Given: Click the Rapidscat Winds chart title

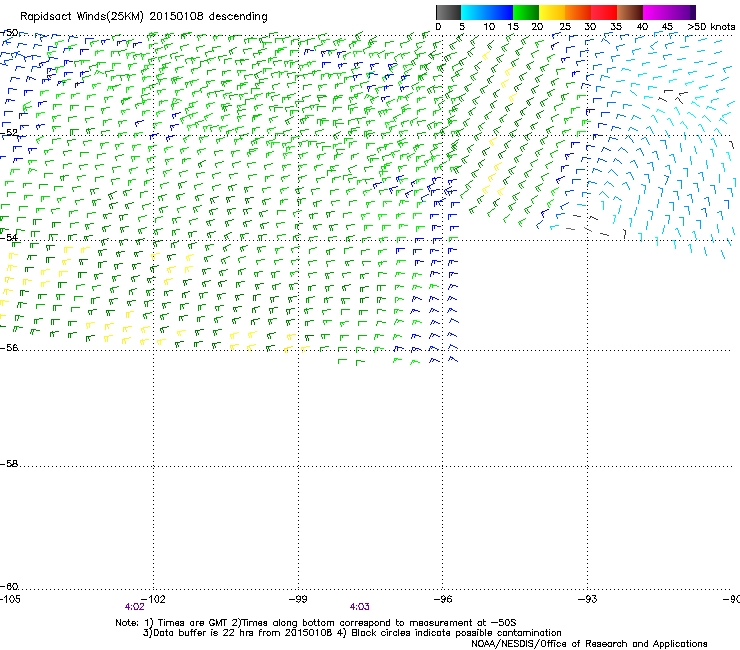Looking at the screenshot, I should [143, 16].
